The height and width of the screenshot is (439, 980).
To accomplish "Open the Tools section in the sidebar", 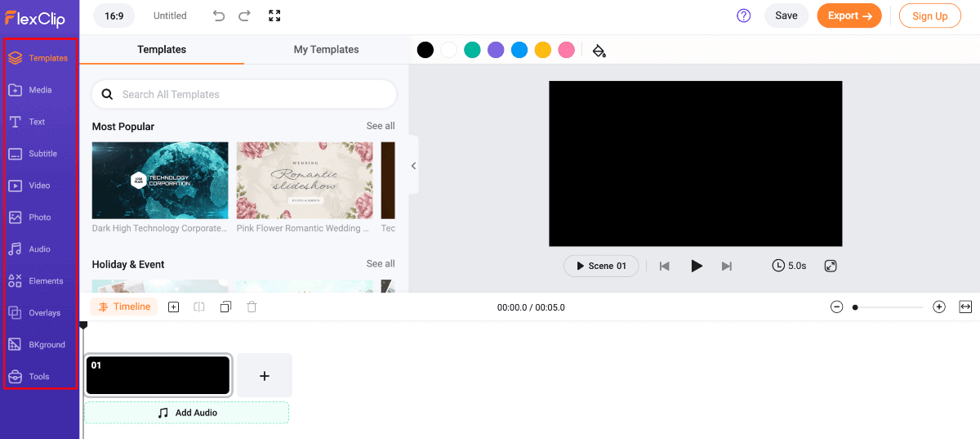I will click(38, 377).
